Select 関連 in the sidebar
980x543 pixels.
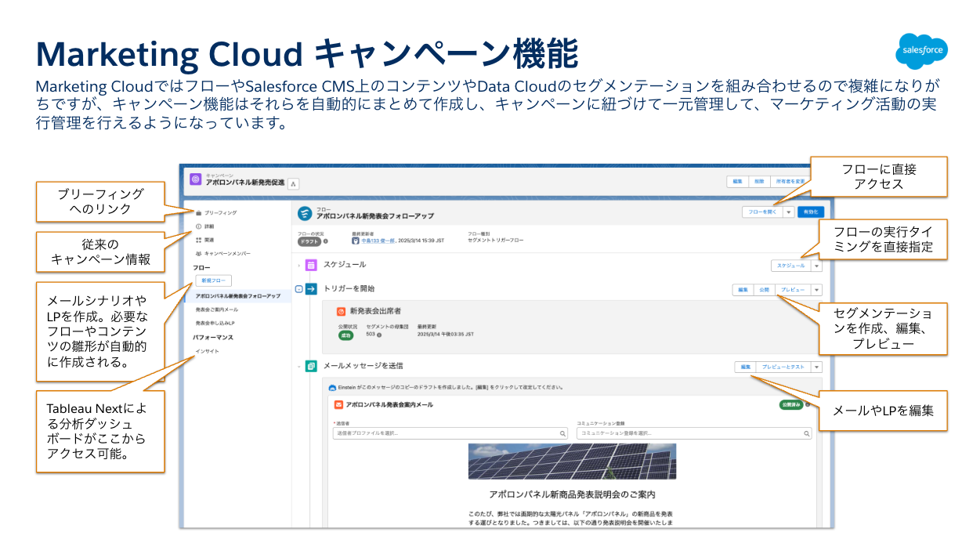tap(209, 240)
